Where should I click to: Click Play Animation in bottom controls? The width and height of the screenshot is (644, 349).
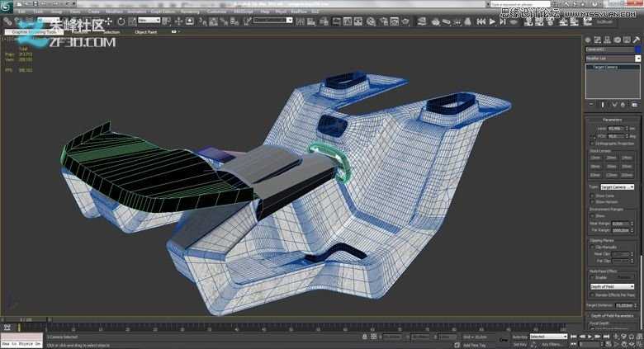[590, 337]
